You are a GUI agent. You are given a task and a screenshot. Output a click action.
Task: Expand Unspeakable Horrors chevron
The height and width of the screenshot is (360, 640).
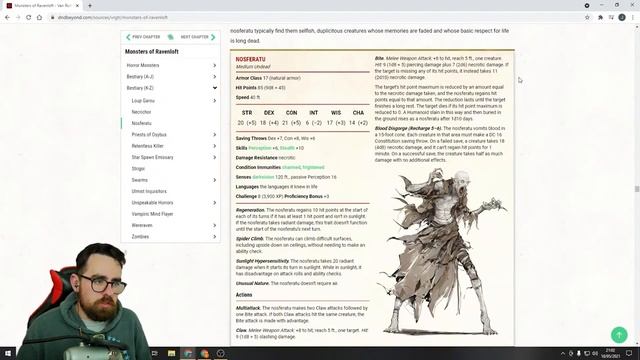(214, 203)
